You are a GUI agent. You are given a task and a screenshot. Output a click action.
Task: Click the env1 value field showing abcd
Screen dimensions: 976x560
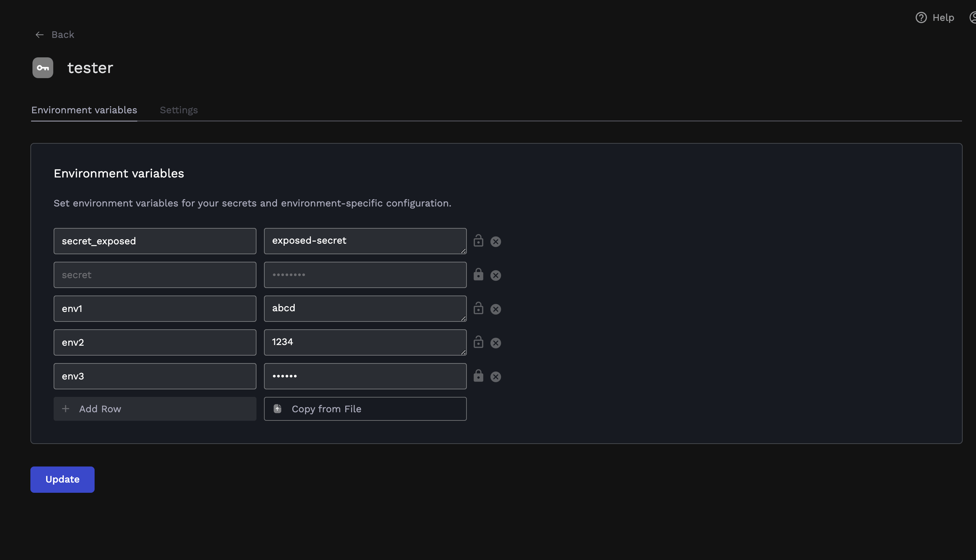tap(365, 308)
